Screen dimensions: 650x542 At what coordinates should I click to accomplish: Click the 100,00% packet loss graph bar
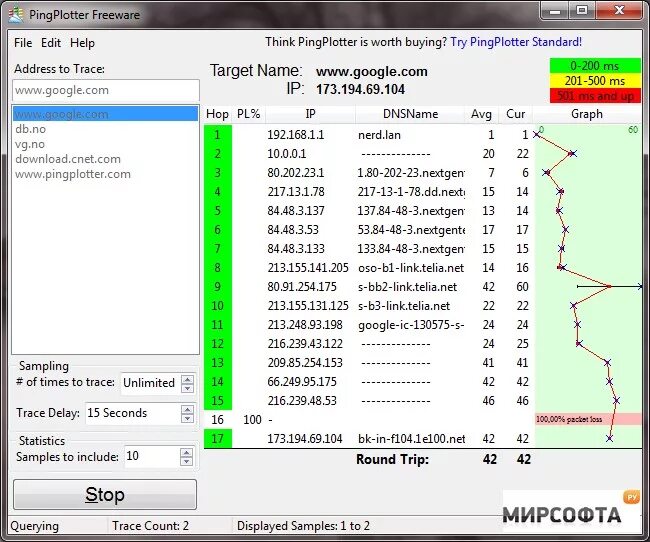point(589,419)
